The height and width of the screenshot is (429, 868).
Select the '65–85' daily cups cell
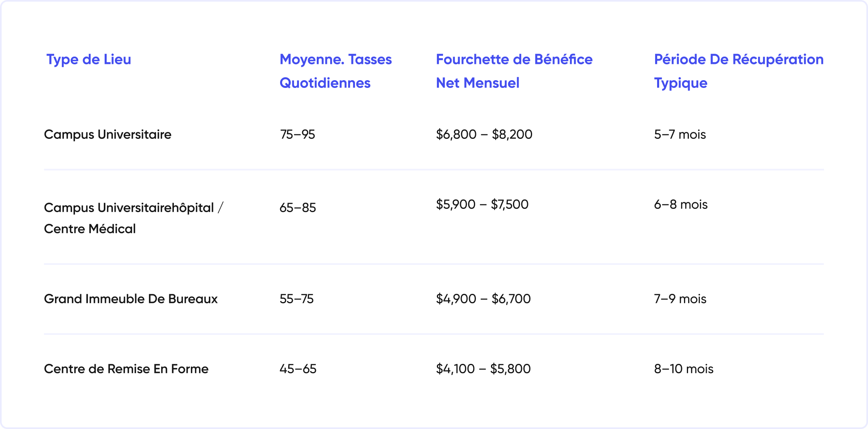[x=298, y=208]
